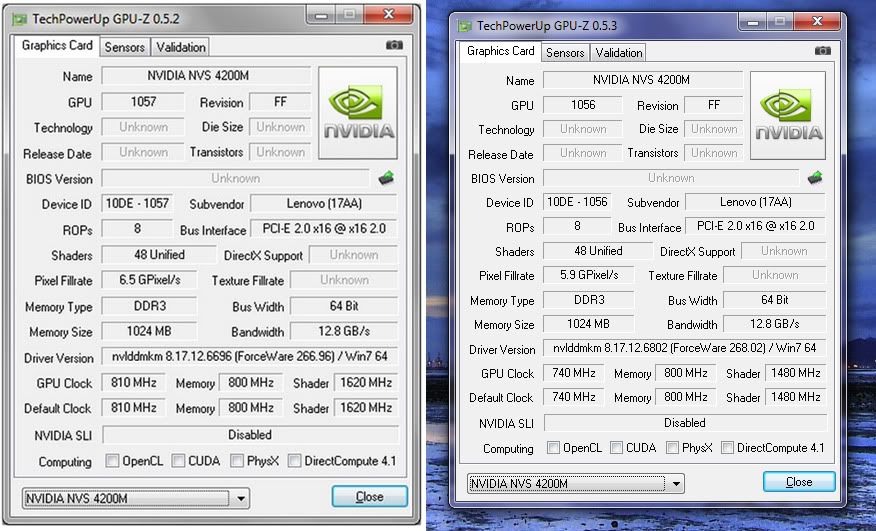This screenshot has height=531, width=876.
Task: Toggle CUDA checkbox in GPU-Z 0.5.2
Action: click(x=178, y=461)
